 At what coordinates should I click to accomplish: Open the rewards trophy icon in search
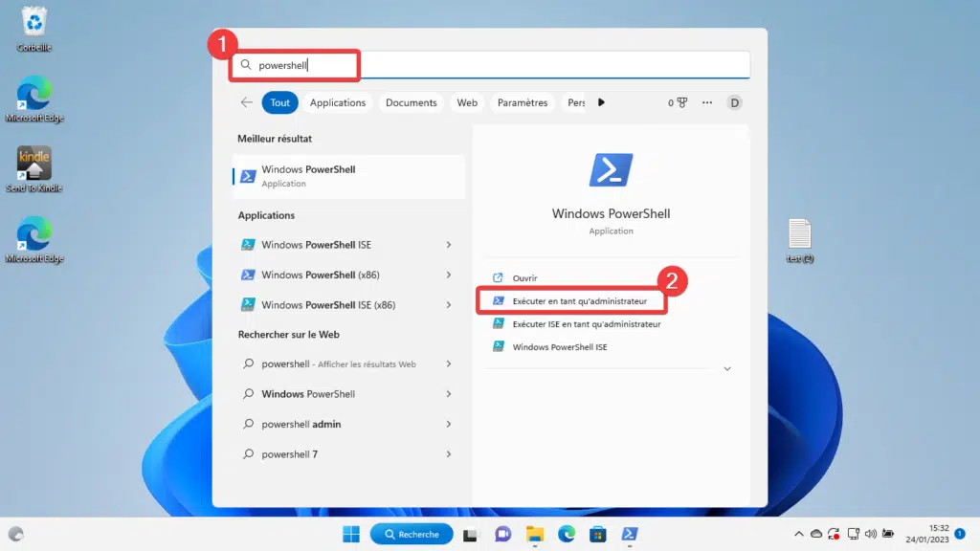click(x=678, y=102)
